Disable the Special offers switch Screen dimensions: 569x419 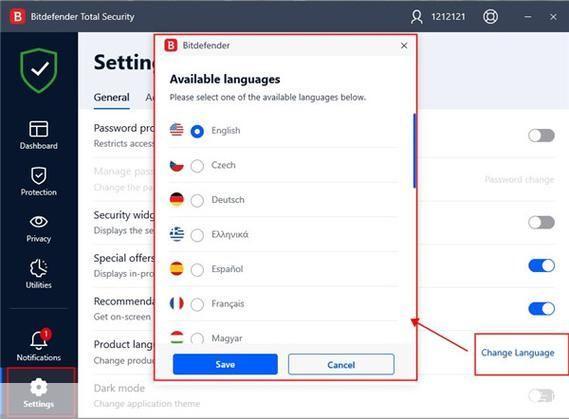point(541,266)
